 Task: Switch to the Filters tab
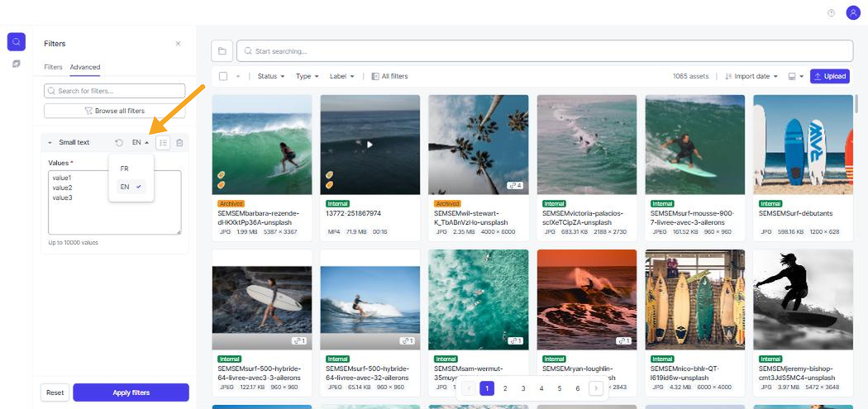click(x=53, y=67)
